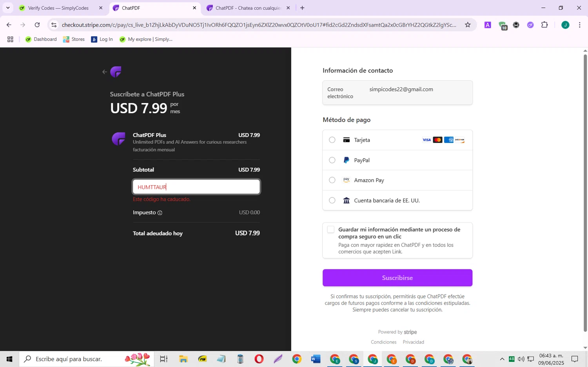
Task: Open Microsoft Word from taskbar
Action: pyautogui.click(x=316, y=359)
